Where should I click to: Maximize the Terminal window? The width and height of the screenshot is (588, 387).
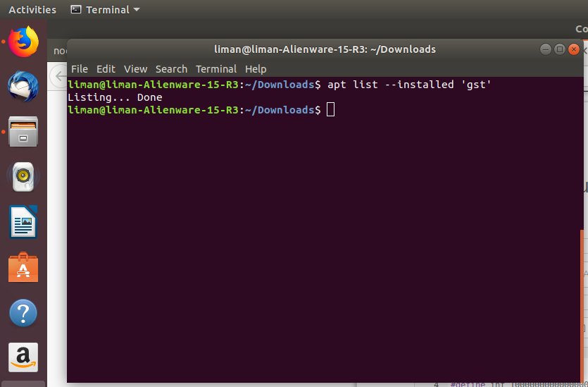560,49
